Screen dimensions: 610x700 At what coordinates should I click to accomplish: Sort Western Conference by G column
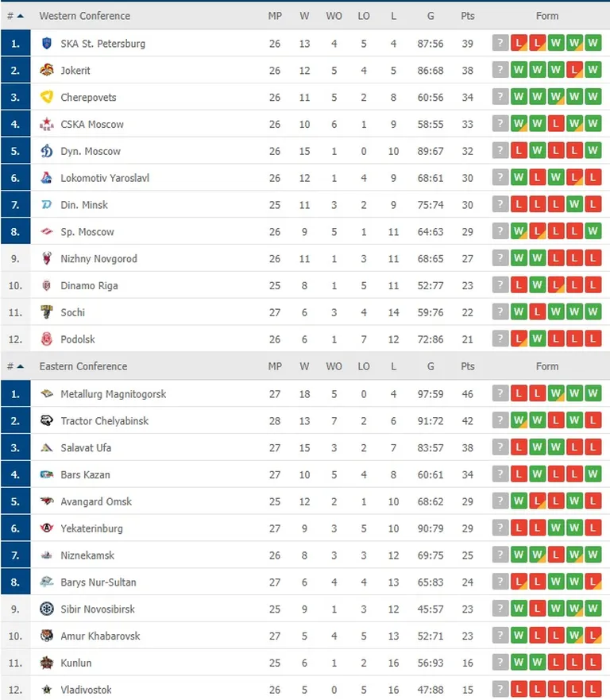[430, 16]
